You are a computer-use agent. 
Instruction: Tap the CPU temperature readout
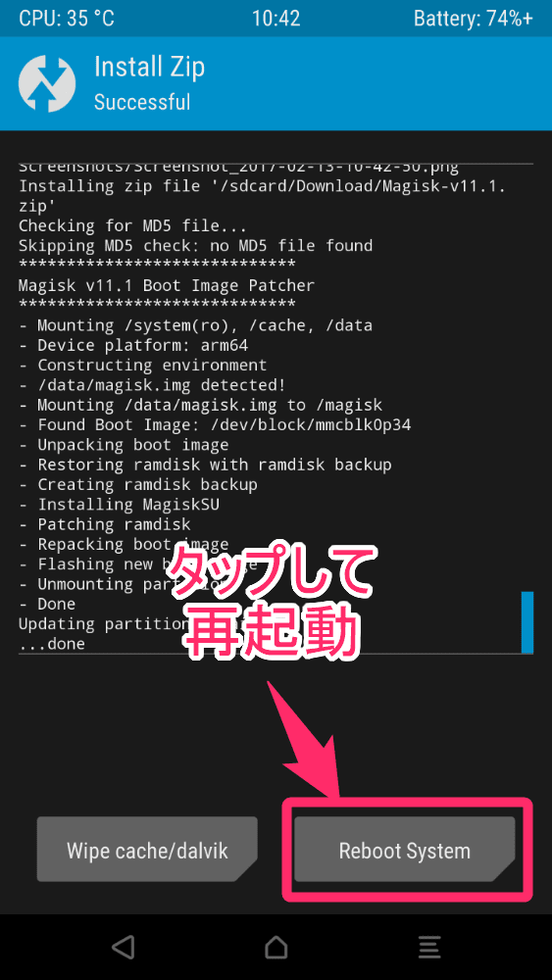click(67, 18)
